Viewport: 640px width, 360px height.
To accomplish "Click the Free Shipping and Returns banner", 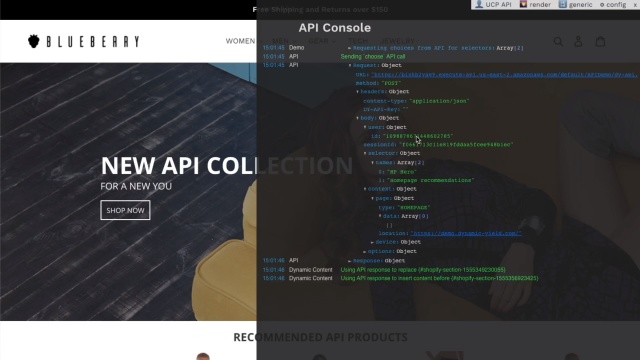I will tap(320, 9).
